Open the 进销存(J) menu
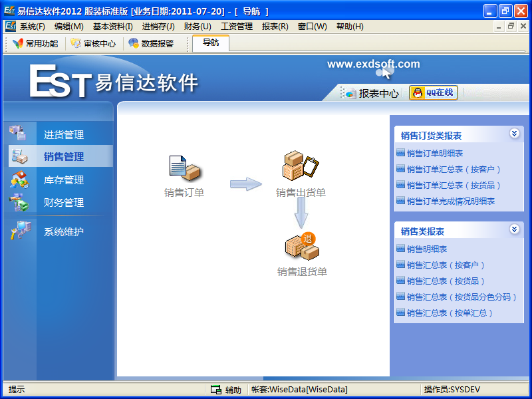Screen dimensions: 532x399 click(158, 27)
